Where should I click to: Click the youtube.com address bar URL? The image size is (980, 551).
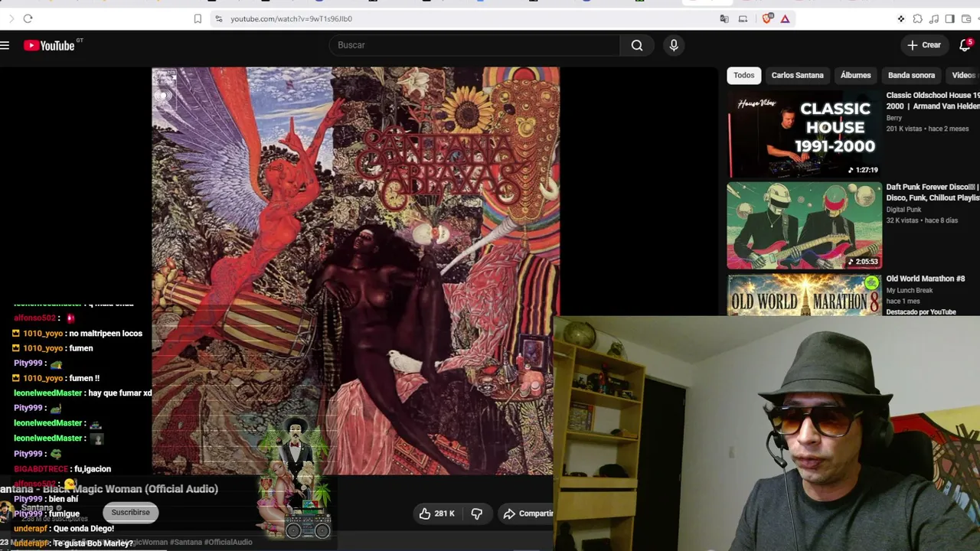(291, 18)
